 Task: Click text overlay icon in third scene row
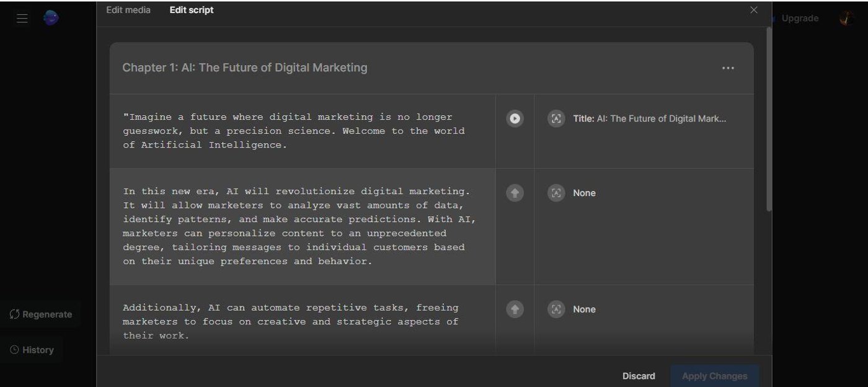556,309
